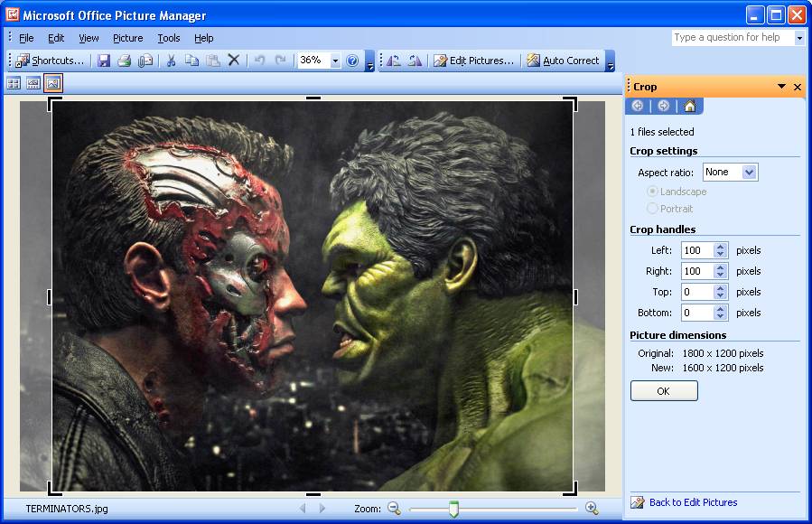Apply Auto Correct to the picture

click(x=563, y=61)
